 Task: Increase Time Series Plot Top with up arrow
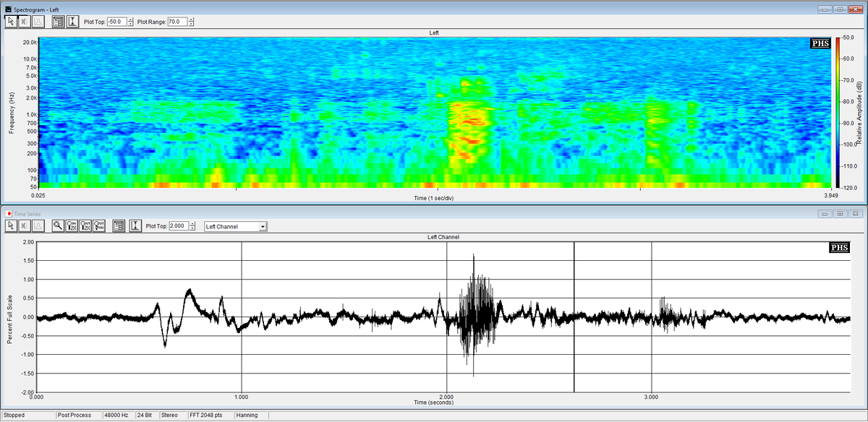pos(192,224)
